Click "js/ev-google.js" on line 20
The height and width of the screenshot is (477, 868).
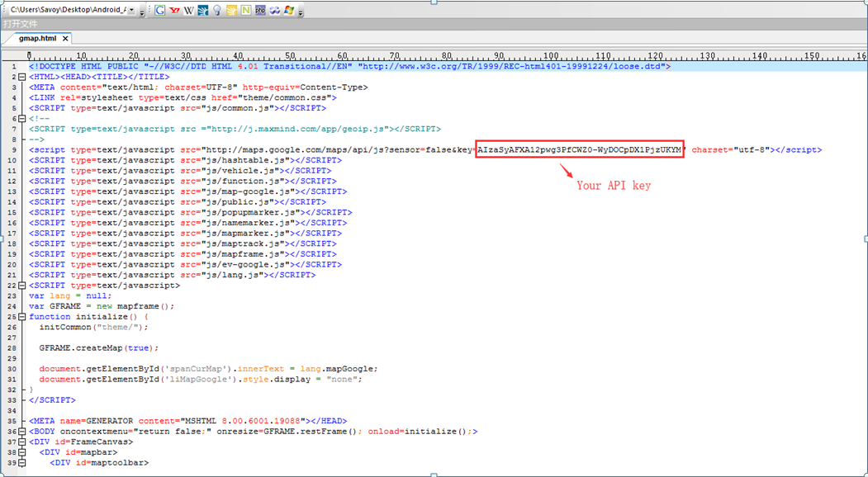point(246,265)
